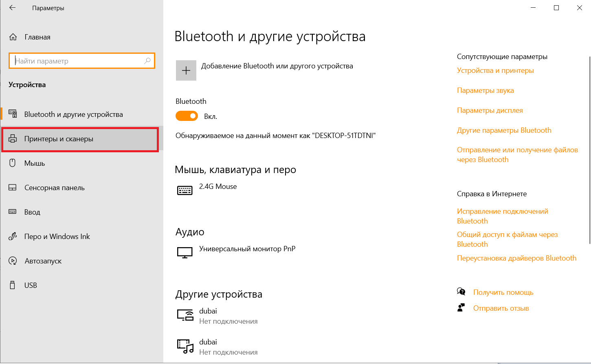591x364 pixels.
Task: Turn off the Bluetooth toggle switch
Action: pyautogui.click(x=187, y=116)
